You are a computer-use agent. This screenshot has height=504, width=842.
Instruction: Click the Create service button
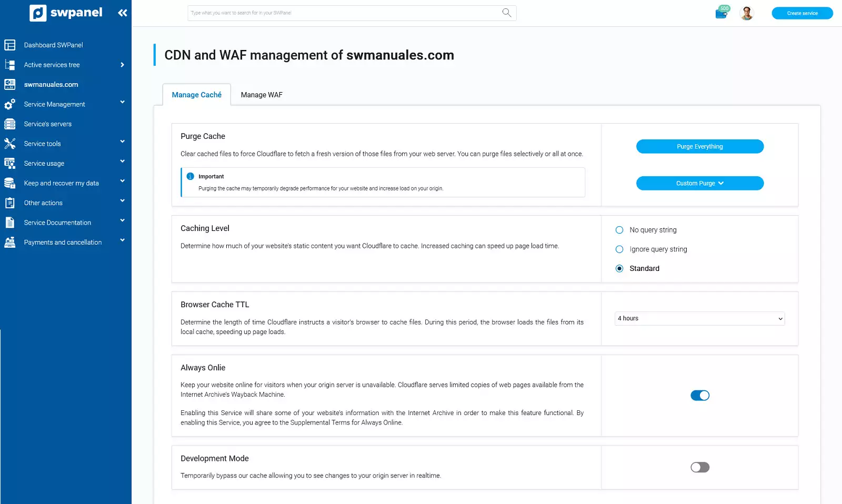(802, 13)
